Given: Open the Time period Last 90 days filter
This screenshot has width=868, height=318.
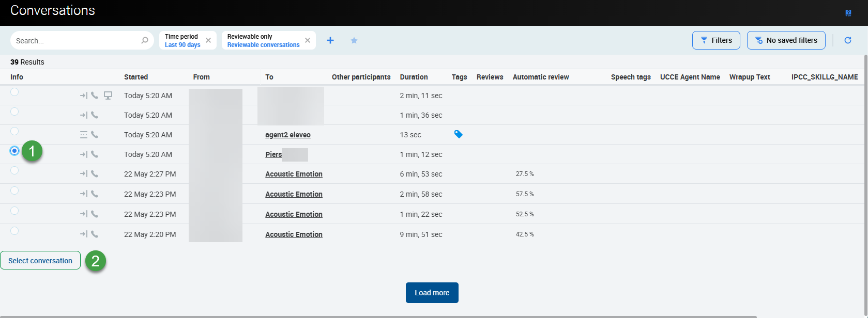Looking at the screenshot, I should (182, 41).
